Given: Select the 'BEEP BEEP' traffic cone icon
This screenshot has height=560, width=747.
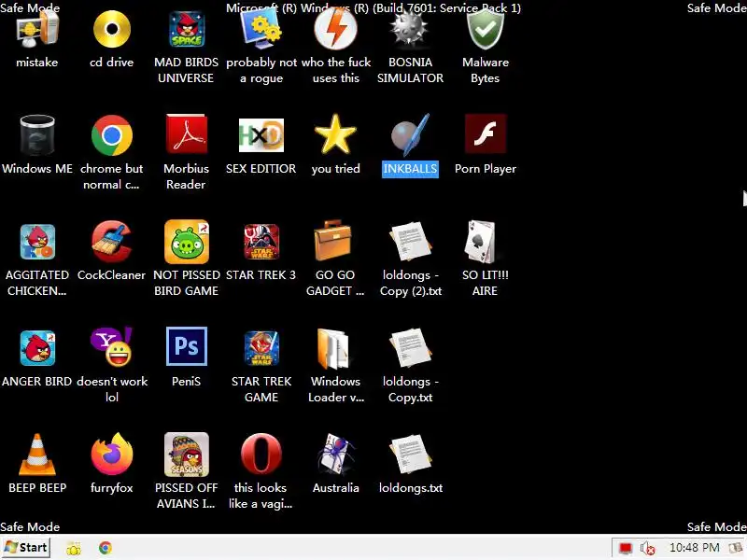Looking at the screenshot, I should tap(37, 455).
